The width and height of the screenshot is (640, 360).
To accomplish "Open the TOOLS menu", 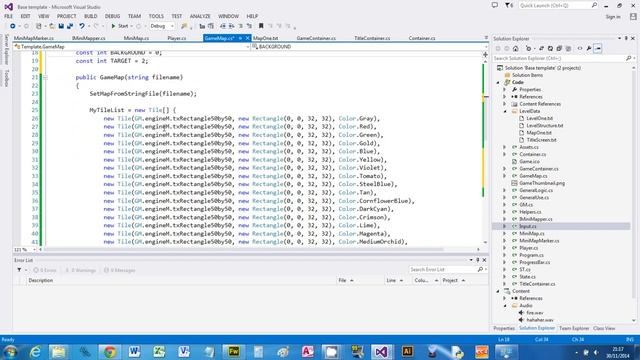I will point(156,16).
